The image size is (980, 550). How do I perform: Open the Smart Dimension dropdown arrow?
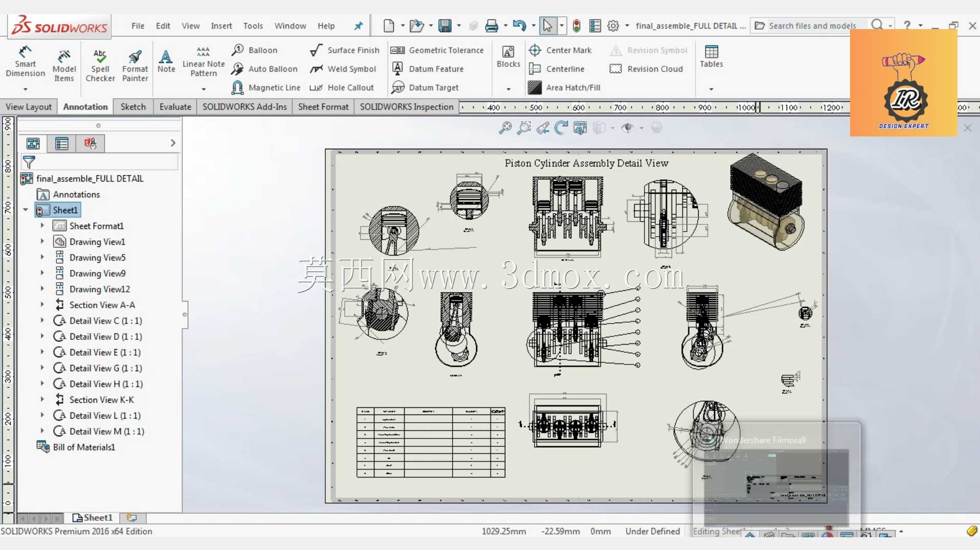pyautogui.click(x=25, y=89)
